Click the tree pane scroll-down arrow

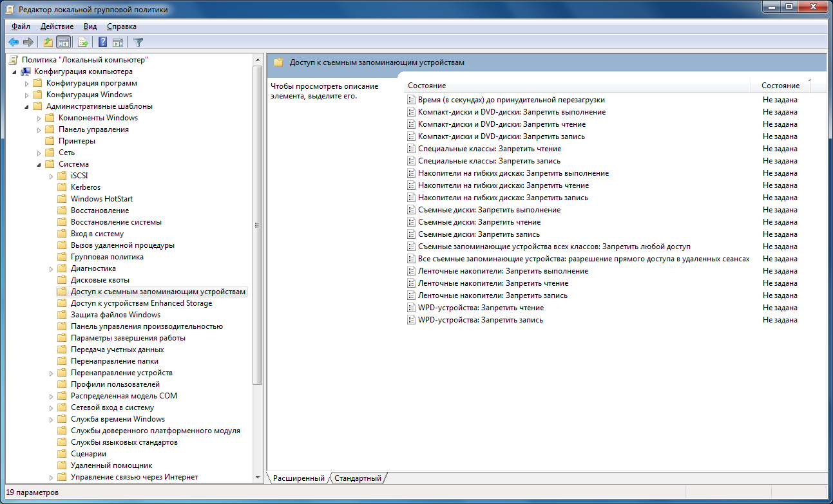(257, 477)
